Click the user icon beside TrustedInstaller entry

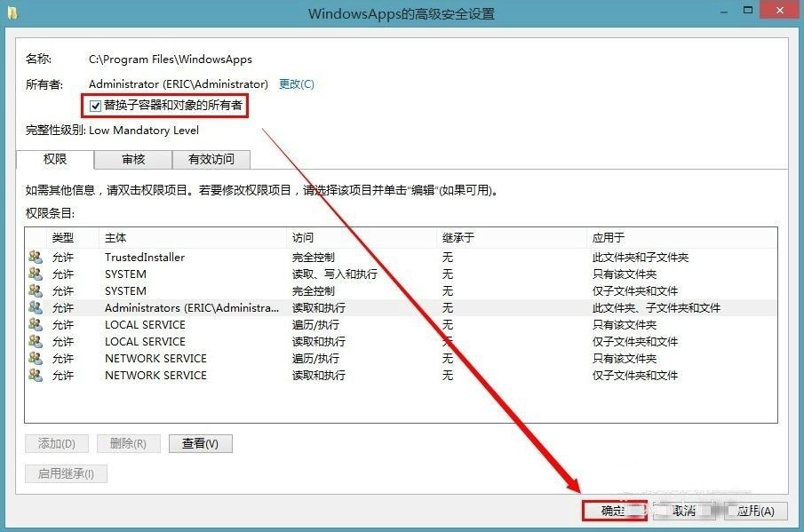[34, 257]
